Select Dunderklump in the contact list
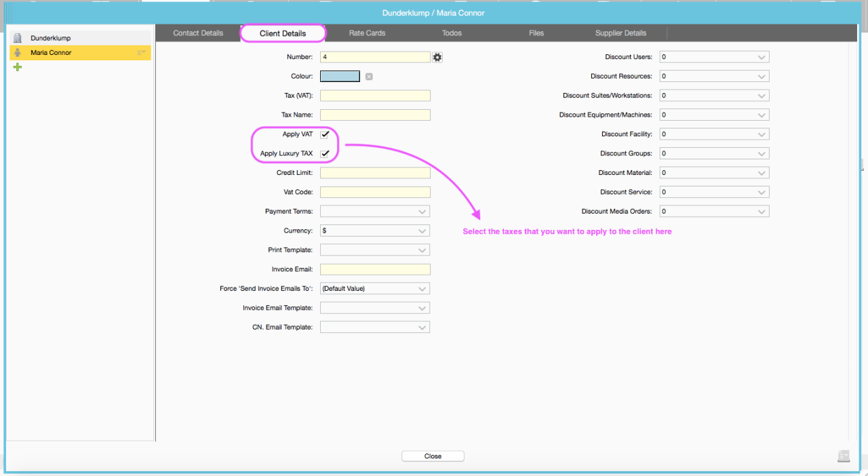 80,39
